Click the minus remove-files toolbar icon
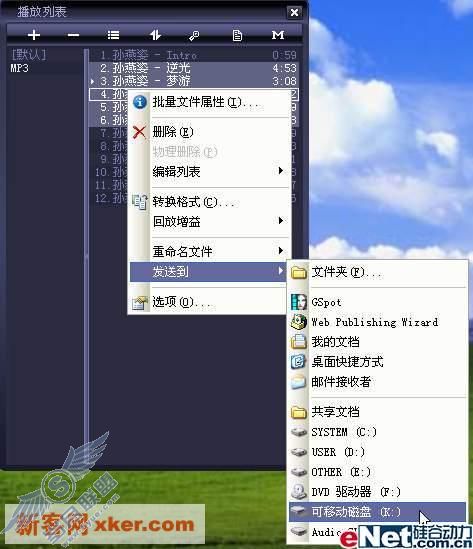473x549 pixels. (x=73, y=35)
